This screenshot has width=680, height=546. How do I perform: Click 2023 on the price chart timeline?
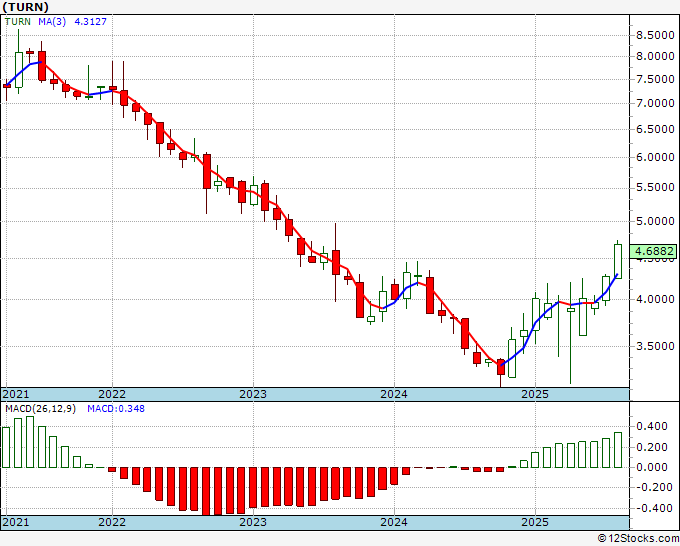pyautogui.click(x=253, y=394)
